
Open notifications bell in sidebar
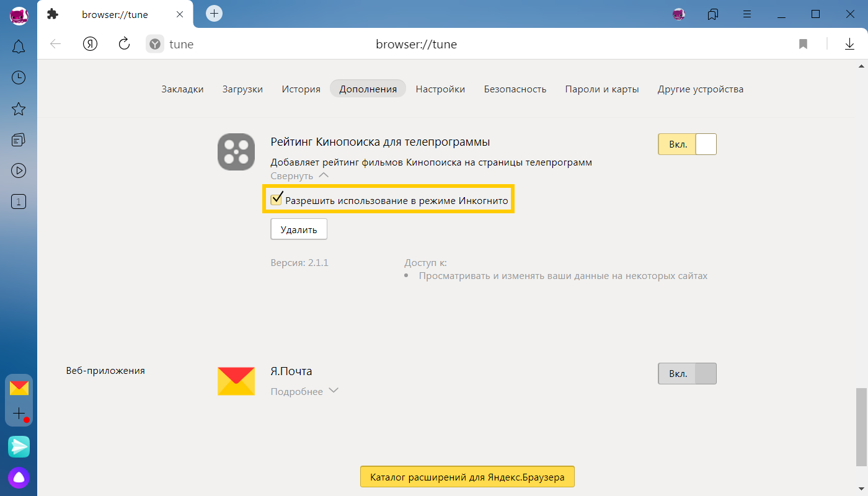[19, 46]
